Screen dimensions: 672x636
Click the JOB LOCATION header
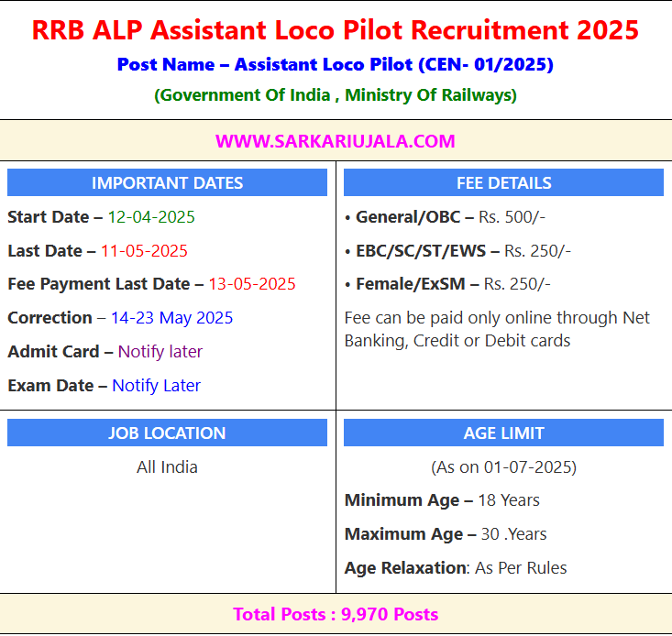click(x=167, y=433)
